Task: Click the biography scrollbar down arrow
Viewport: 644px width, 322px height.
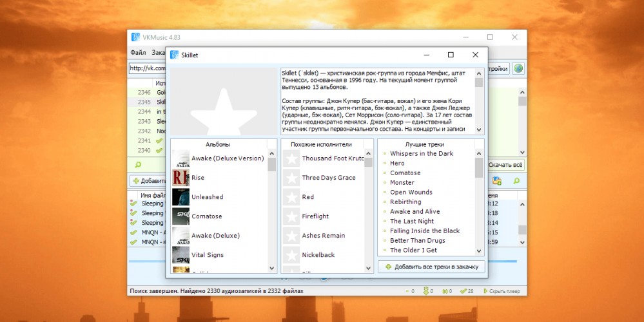Action: point(479,129)
